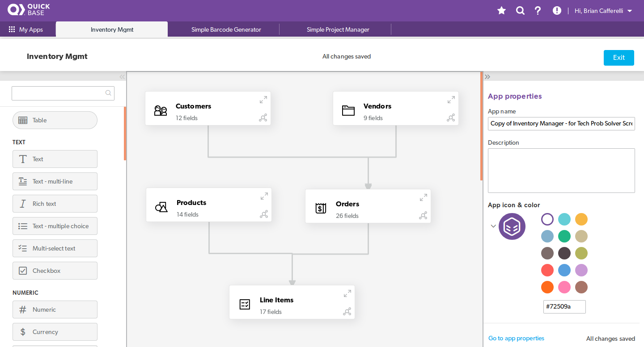Pick the teal green color swatch
The image size is (644, 347).
[x=564, y=236]
